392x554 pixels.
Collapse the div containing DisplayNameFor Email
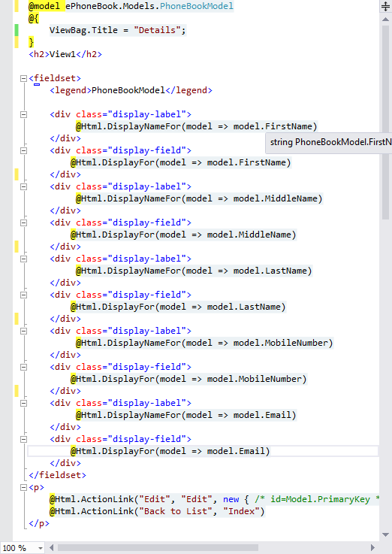pyautogui.click(x=23, y=403)
